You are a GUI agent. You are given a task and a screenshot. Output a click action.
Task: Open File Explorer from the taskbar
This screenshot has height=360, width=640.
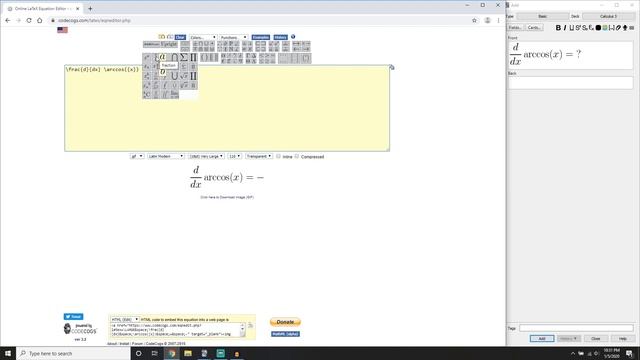coord(188,353)
